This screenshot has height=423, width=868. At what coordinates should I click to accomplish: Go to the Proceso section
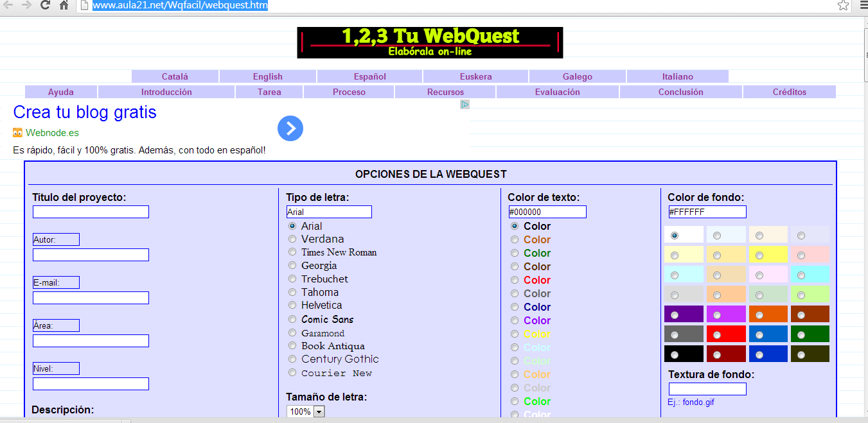[349, 92]
